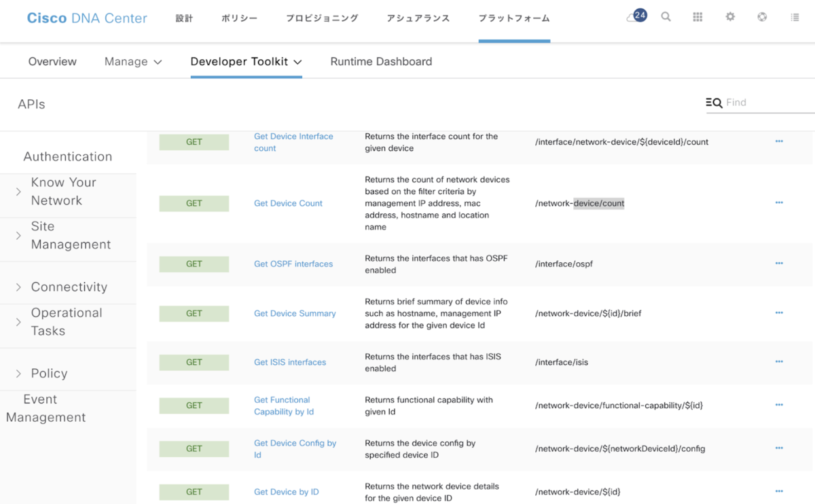Click the APIs heading text
The image size is (815, 504).
pos(31,104)
